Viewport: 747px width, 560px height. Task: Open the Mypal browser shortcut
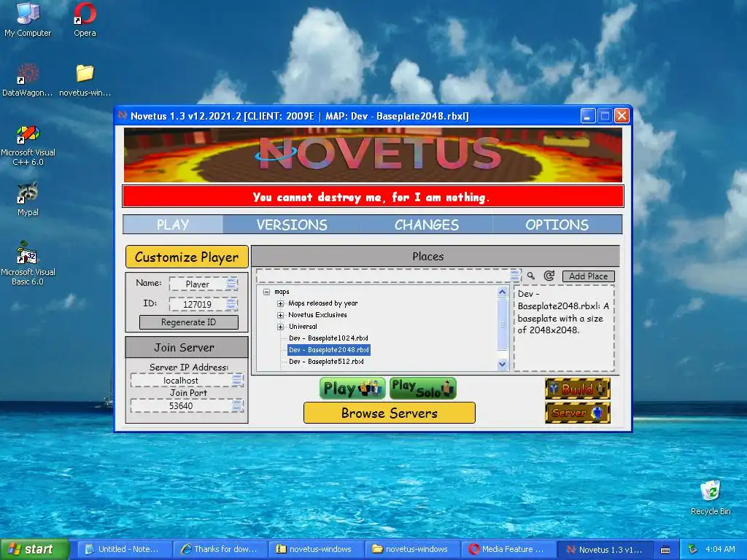click(28, 199)
